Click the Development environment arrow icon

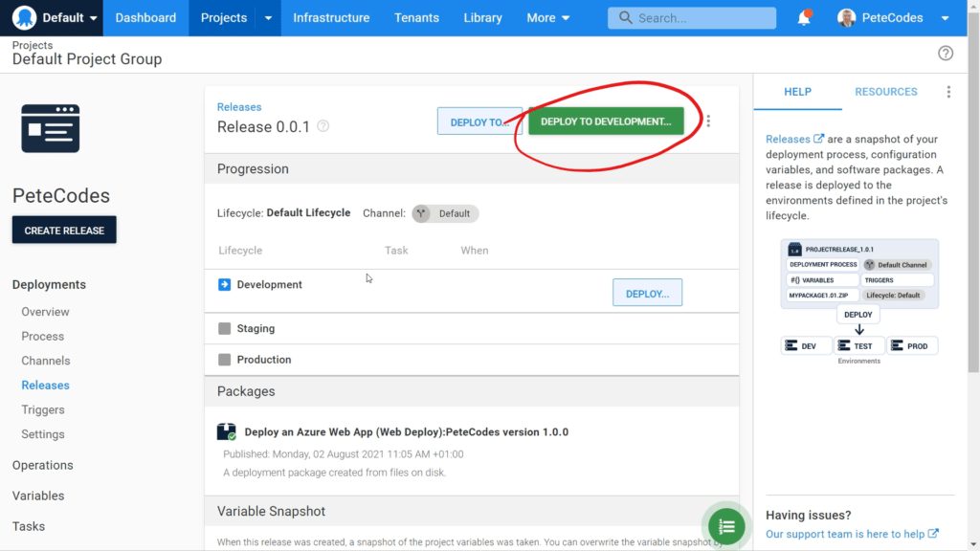coord(224,284)
